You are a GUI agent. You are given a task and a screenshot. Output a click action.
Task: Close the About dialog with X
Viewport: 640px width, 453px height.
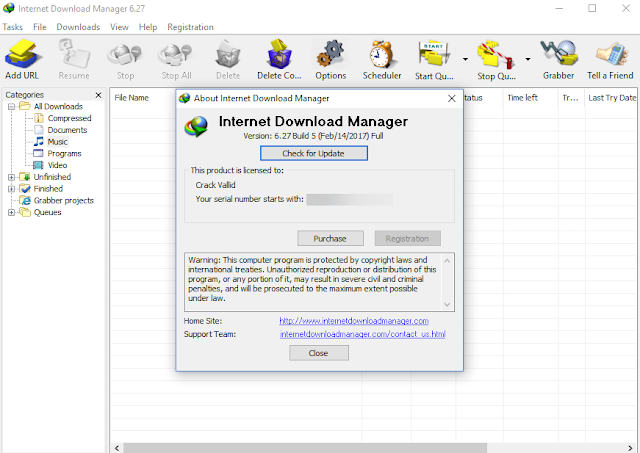[x=451, y=98]
